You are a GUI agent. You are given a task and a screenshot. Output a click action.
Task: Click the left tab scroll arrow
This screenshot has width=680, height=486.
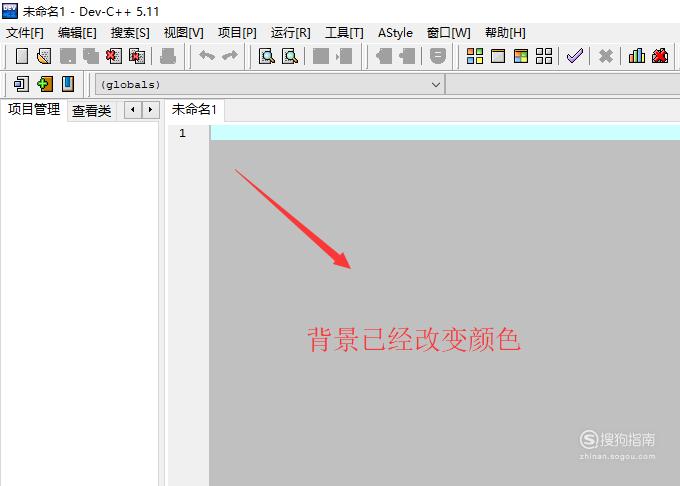pyautogui.click(x=133, y=110)
